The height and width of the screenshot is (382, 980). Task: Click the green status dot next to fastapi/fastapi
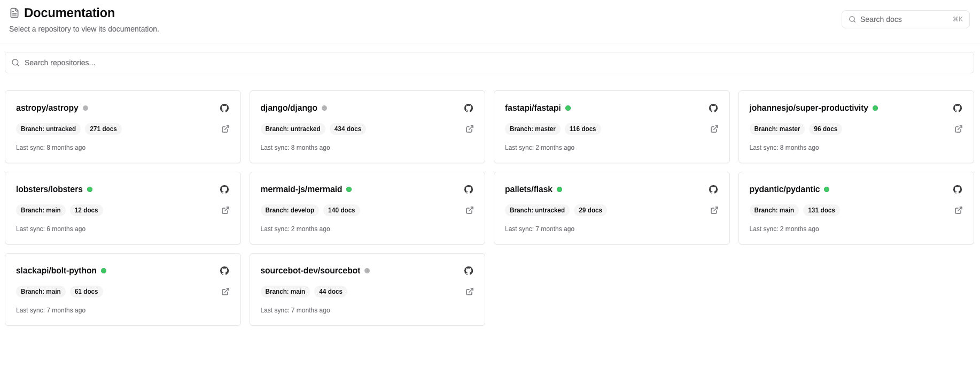568,108
